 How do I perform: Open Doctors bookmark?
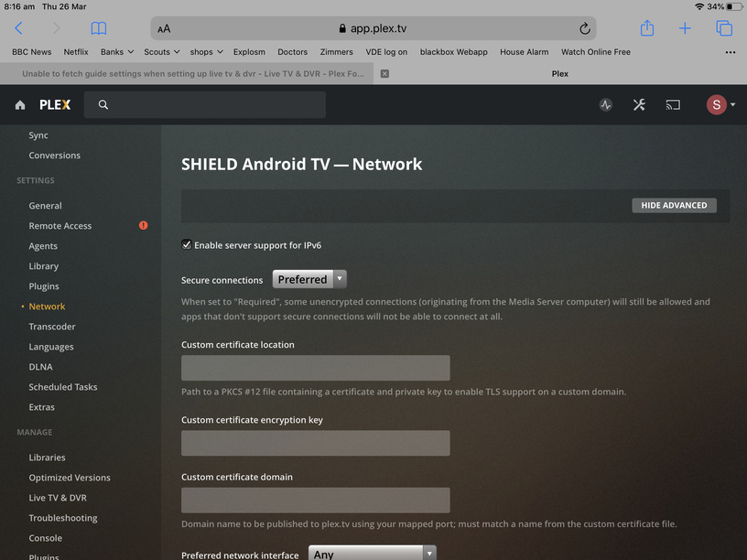pyautogui.click(x=293, y=52)
